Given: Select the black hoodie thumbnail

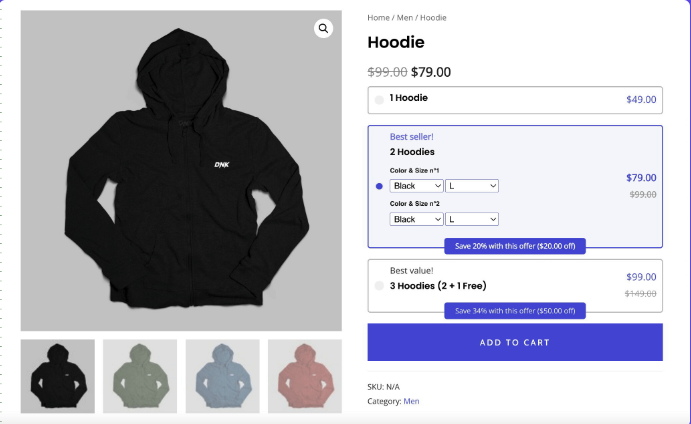Looking at the screenshot, I should (58, 376).
